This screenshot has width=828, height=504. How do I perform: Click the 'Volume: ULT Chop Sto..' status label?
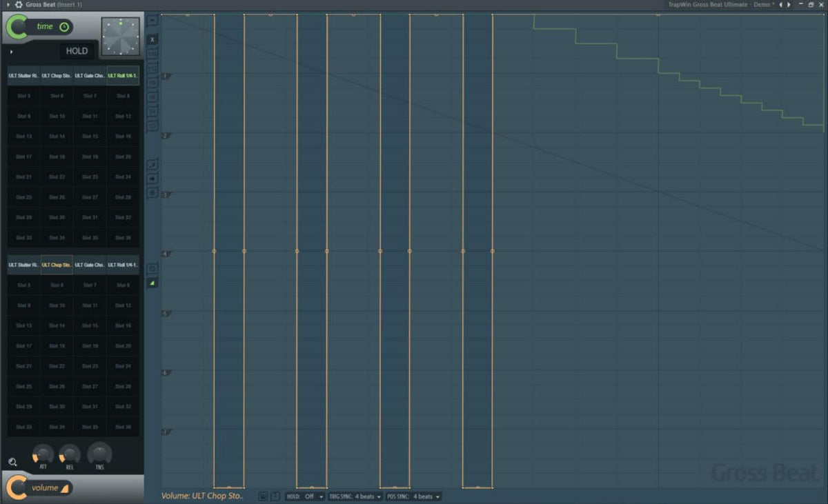click(x=202, y=496)
